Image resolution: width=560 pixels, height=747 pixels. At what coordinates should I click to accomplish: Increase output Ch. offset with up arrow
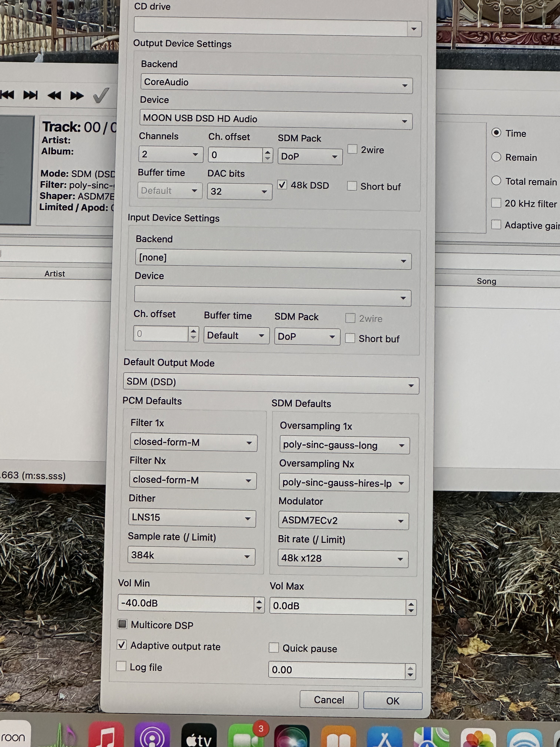point(268,152)
